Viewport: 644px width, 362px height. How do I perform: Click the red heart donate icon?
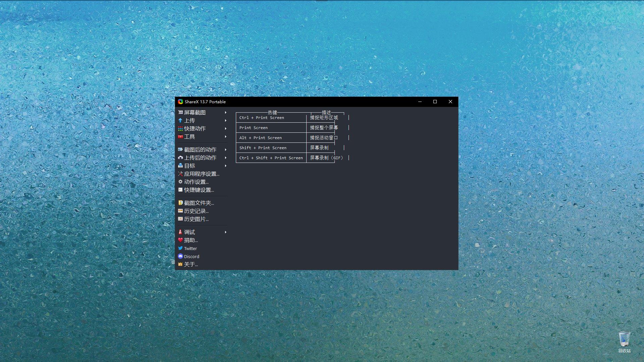(x=180, y=240)
